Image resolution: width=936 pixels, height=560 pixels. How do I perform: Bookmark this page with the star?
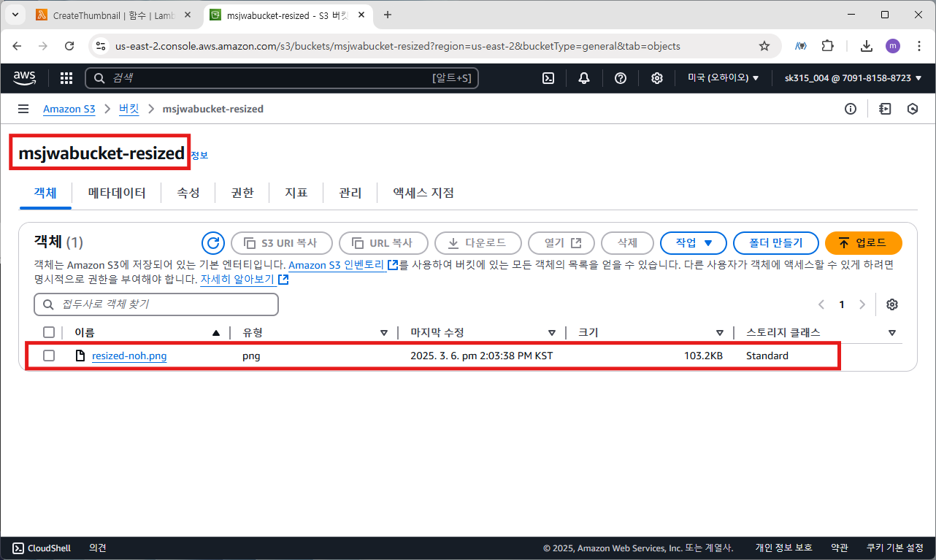(764, 46)
